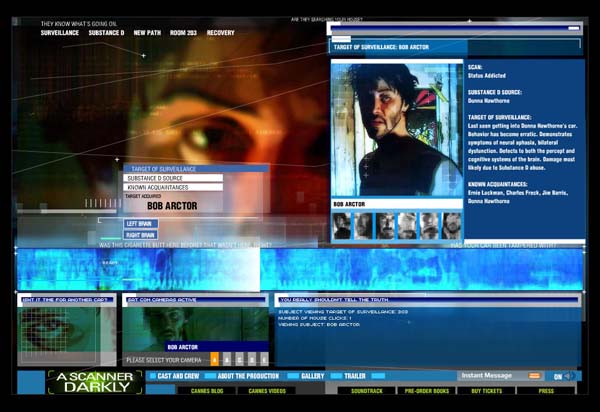Click 'Sat com cameras active' header

coord(162,300)
